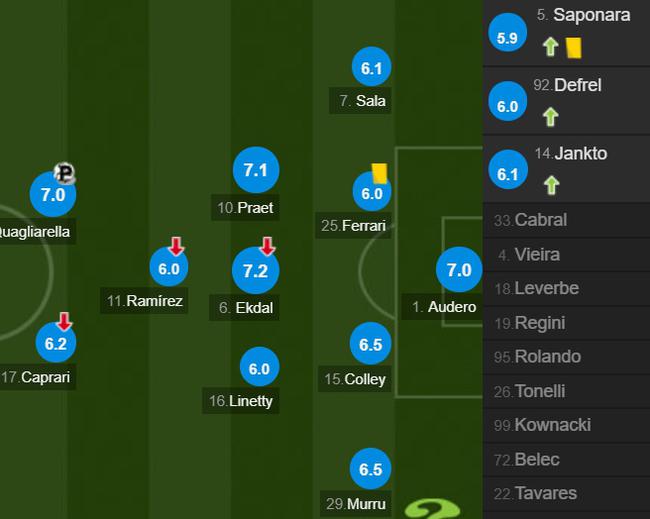Click Ramírez's red substitution arrow

coord(177,246)
